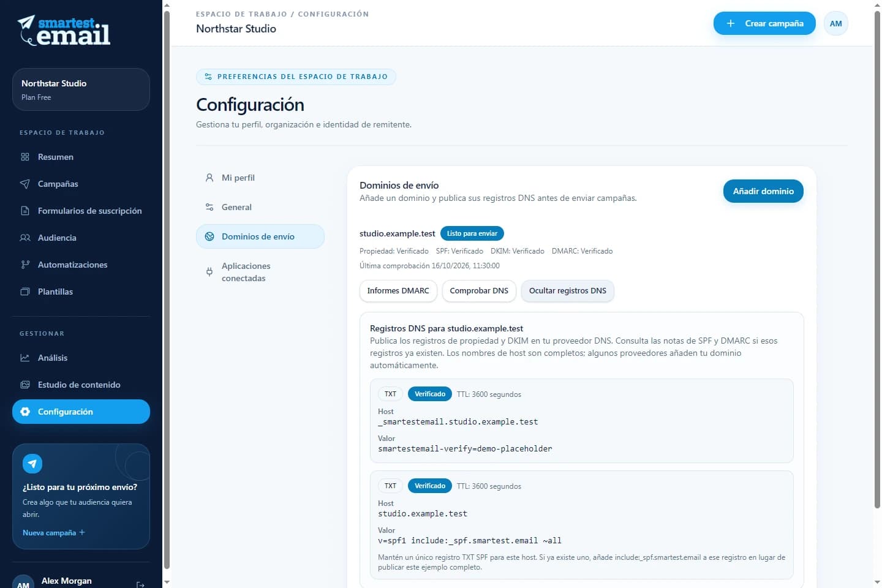This screenshot has height=588, width=882.
Task: Click the Listo para enviar badge
Action: (x=472, y=233)
